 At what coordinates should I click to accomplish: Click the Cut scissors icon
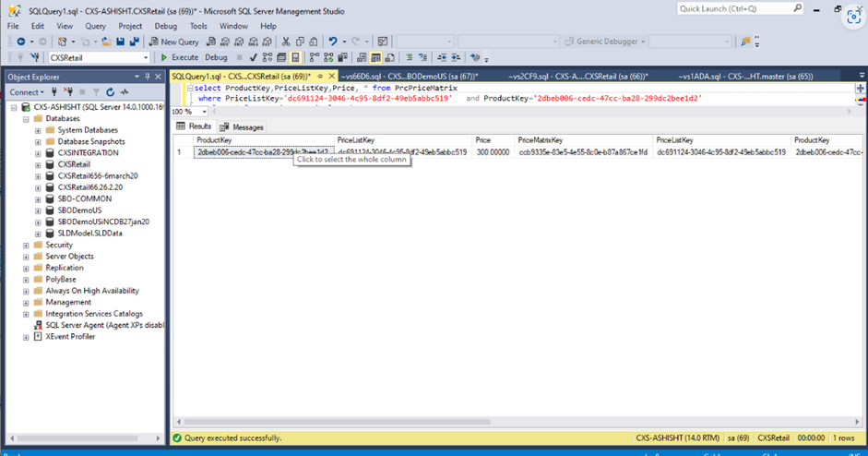286,42
